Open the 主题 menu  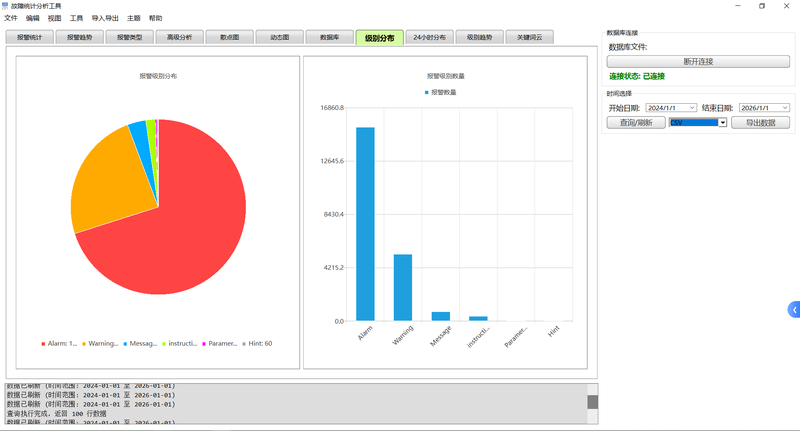(134, 18)
